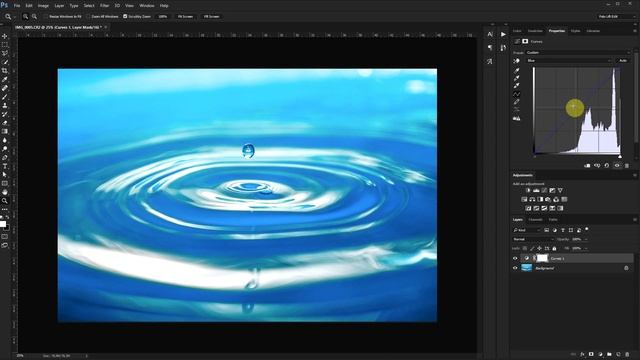Open the Properties panel flyout menu

click(635, 31)
